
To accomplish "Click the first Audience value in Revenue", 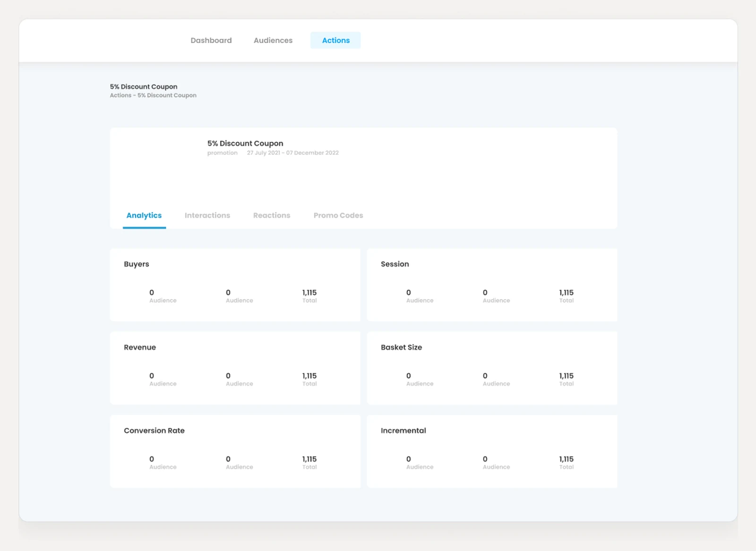I will tap(152, 376).
